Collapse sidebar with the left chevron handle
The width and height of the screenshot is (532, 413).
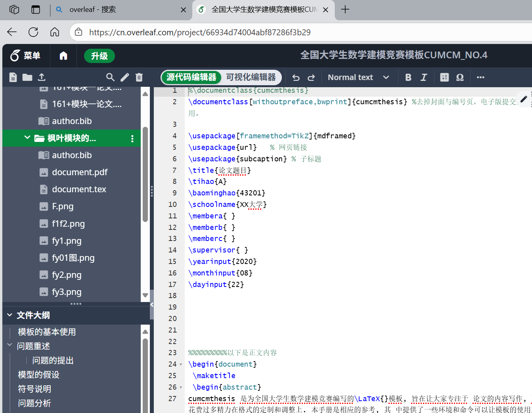click(x=152, y=305)
